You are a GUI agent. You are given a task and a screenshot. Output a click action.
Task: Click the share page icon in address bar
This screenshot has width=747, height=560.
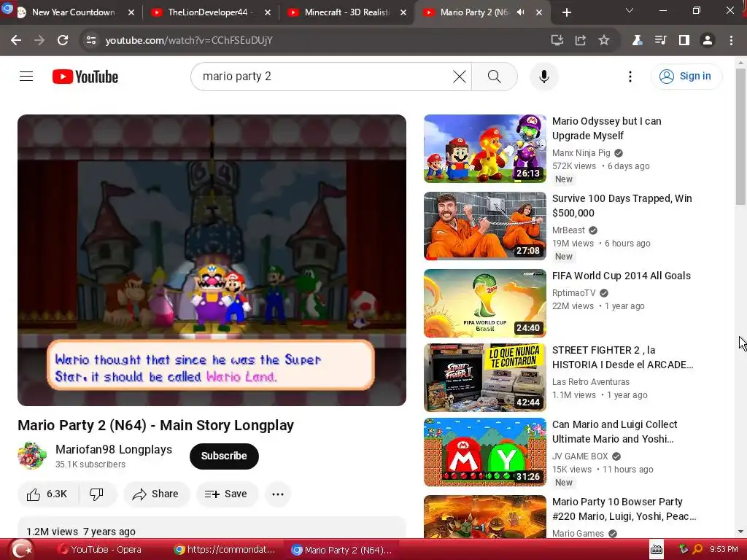[x=580, y=41]
